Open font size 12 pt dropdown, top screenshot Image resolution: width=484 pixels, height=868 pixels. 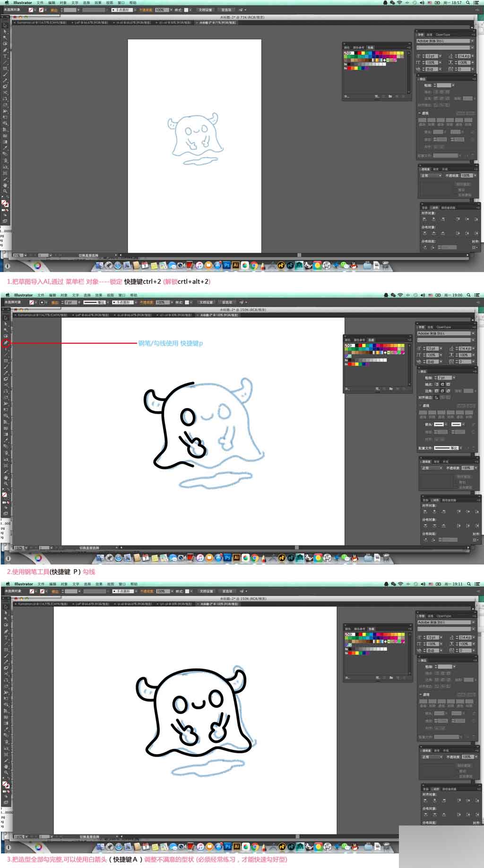pyautogui.click(x=441, y=56)
